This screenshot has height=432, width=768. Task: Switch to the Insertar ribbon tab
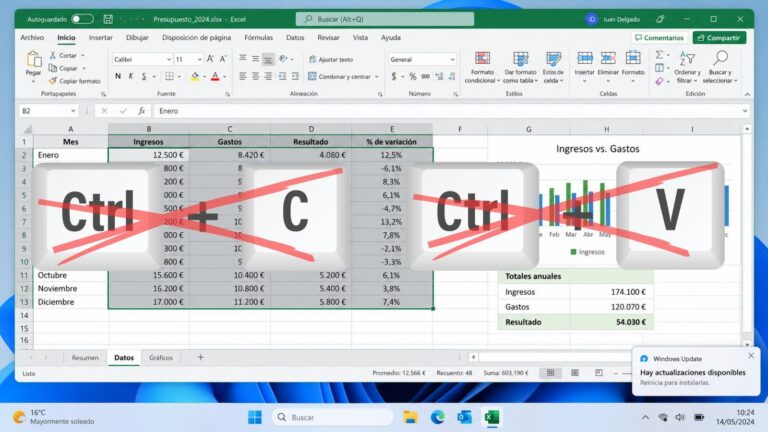click(101, 37)
